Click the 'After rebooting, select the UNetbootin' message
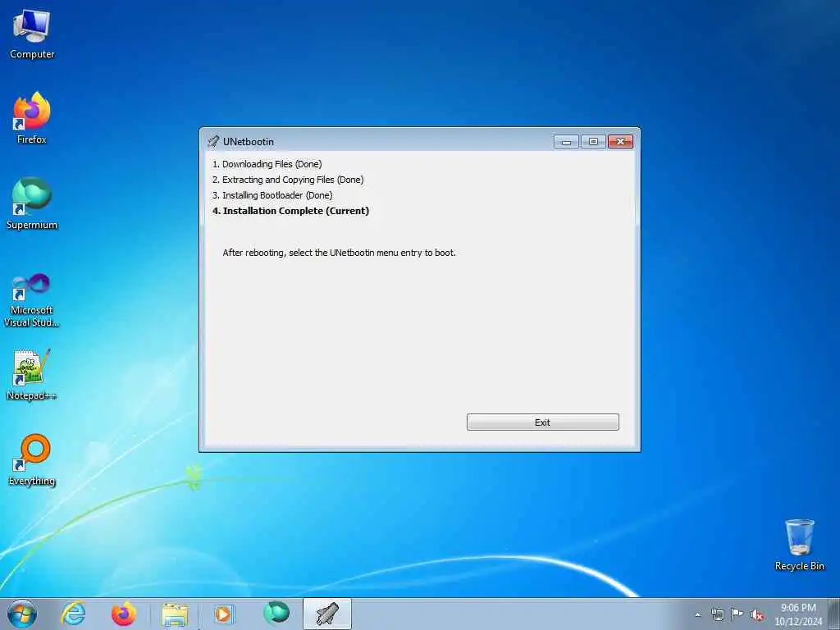 (339, 253)
